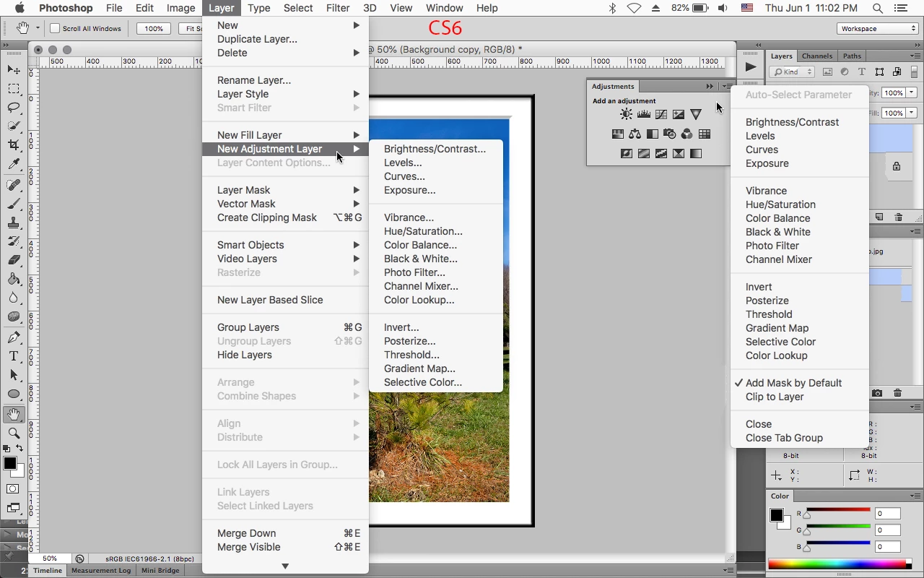Screen dimensions: 924x578
Task: Click the foreground color swatch in toolbox
Action: (9, 464)
